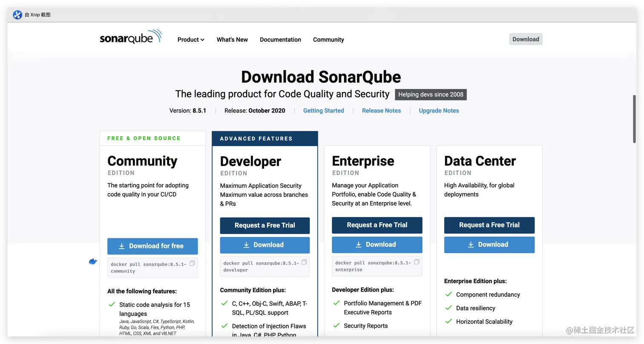Open the Upgrade Notes link
644x344 pixels.
(x=439, y=111)
